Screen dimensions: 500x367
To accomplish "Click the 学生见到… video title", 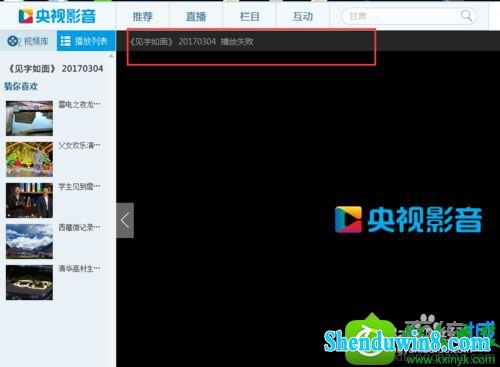I will point(79,186).
